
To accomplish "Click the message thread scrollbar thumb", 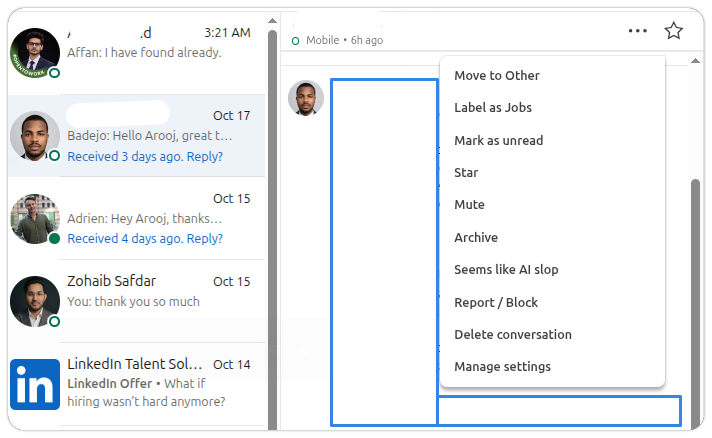I will coord(695,304).
